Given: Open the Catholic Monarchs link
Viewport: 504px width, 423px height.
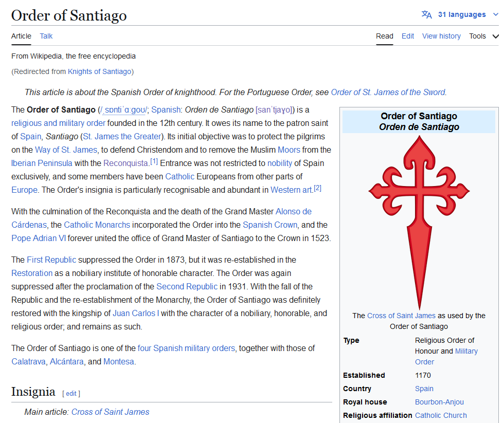Looking at the screenshot, I should 97,225.
